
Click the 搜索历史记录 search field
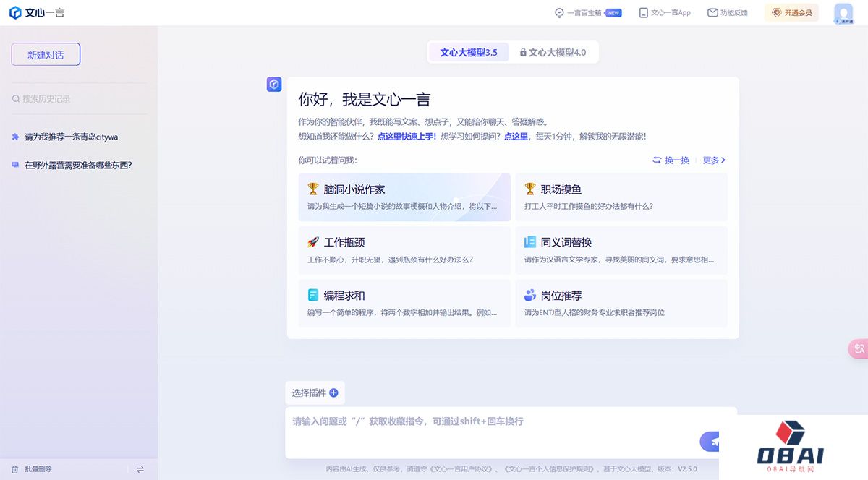coord(80,98)
